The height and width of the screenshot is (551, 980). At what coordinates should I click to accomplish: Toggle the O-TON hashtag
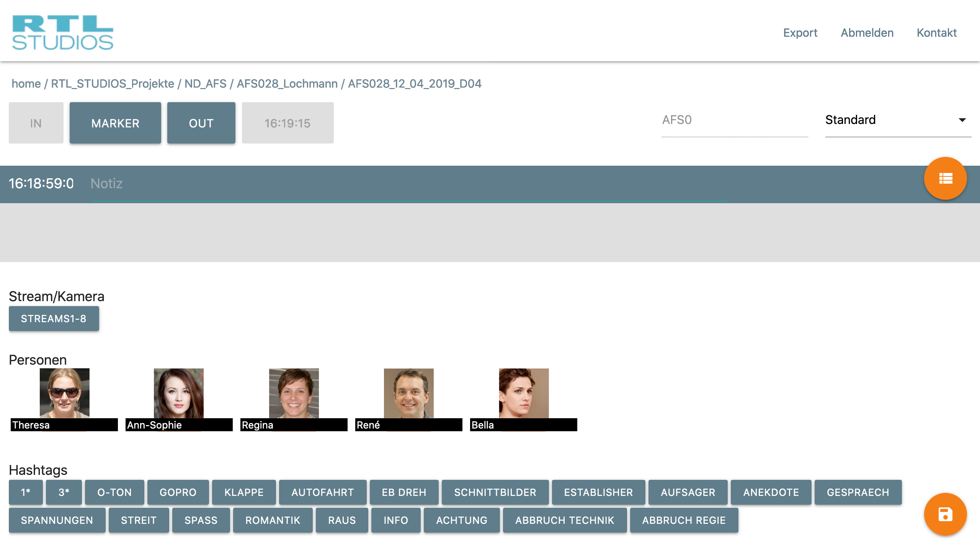point(114,492)
